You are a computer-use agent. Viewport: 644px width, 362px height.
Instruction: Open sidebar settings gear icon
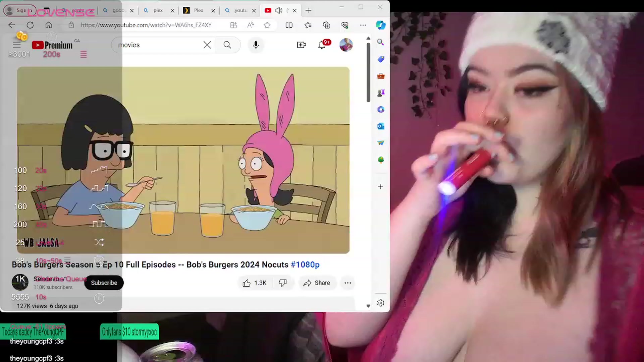380,303
